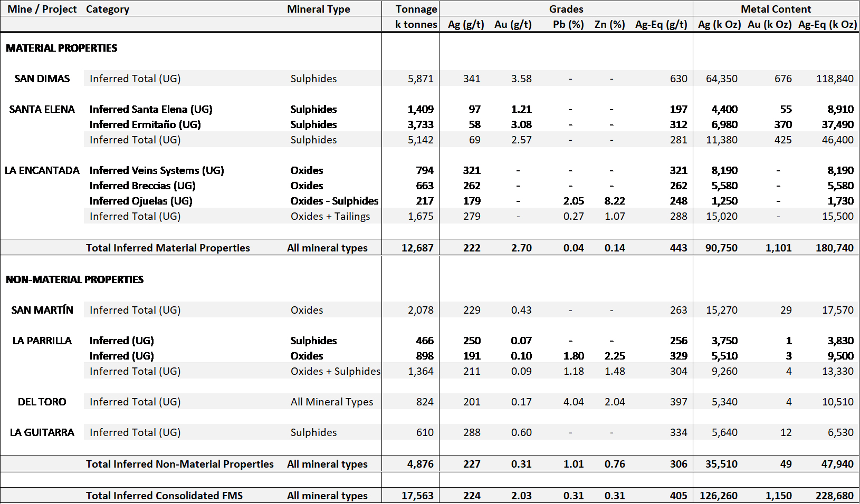This screenshot has height=504, width=860.
Task: Click the 'All Mineral Types' Del Toro cell
Action: (332, 402)
